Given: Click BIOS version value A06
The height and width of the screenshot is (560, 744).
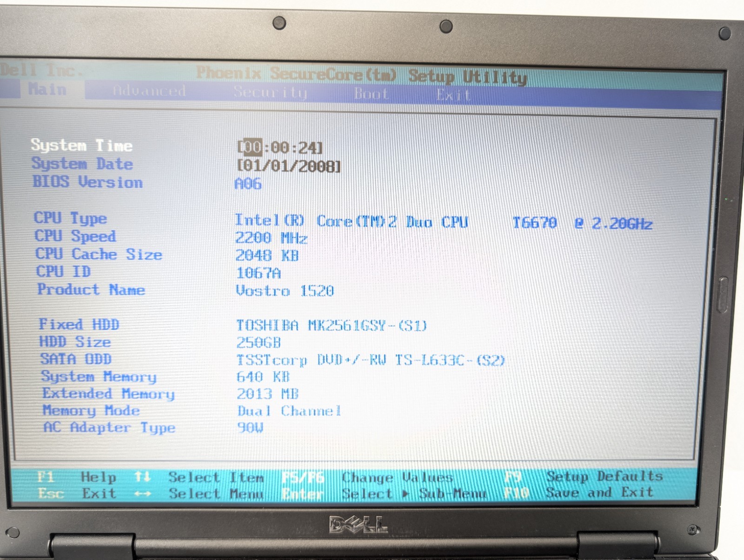Looking at the screenshot, I should (x=248, y=184).
